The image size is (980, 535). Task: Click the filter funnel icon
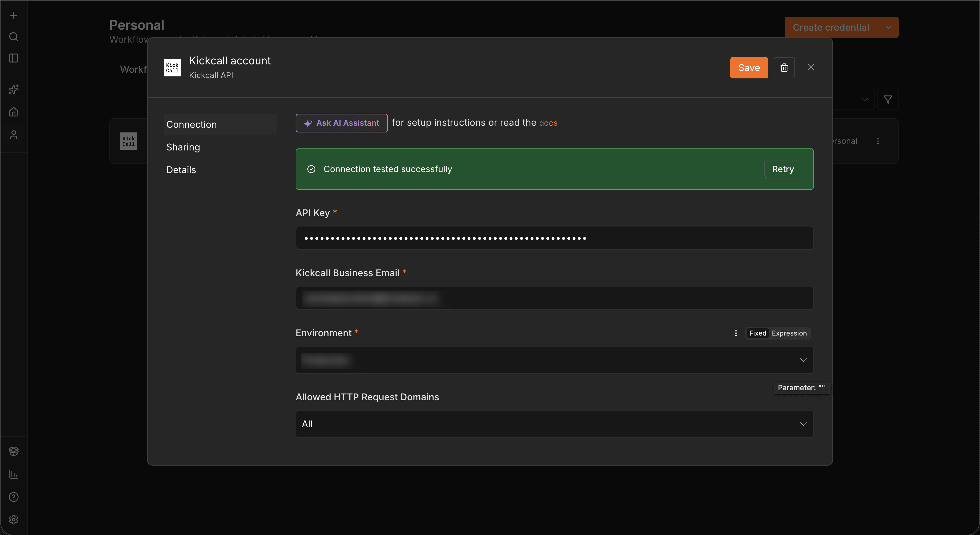[x=888, y=99]
